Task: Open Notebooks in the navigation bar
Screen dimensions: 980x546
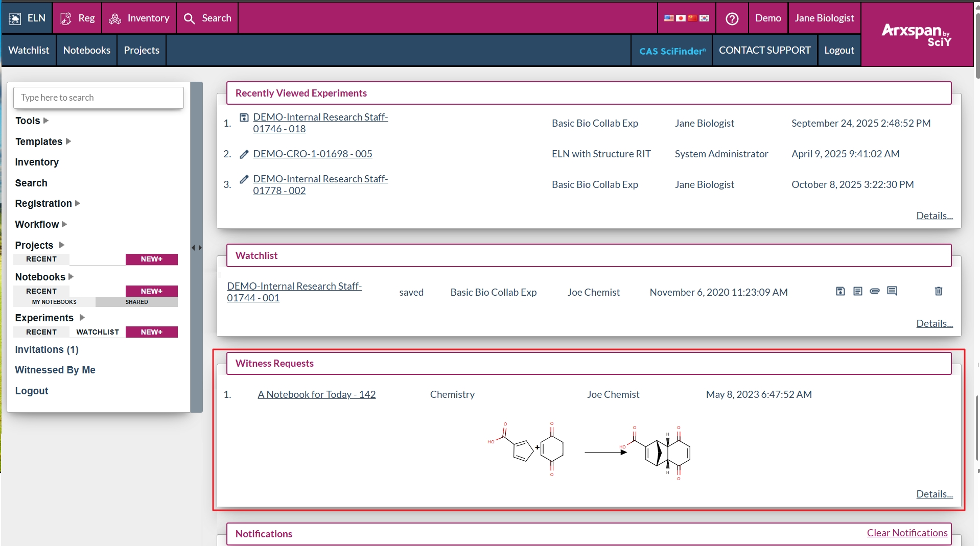Action: tap(86, 50)
